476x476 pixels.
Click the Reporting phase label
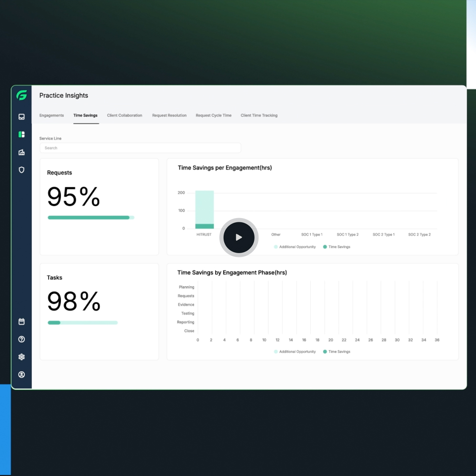pyautogui.click(x=186, y=322)
